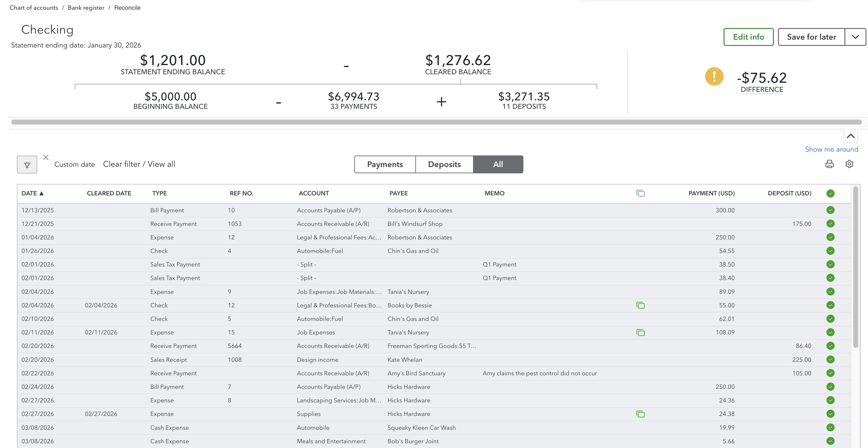Image resolution: width=868 pixels, height=448 pixels.
Task: Open table settings gear icon
Action: pos(849,164)
